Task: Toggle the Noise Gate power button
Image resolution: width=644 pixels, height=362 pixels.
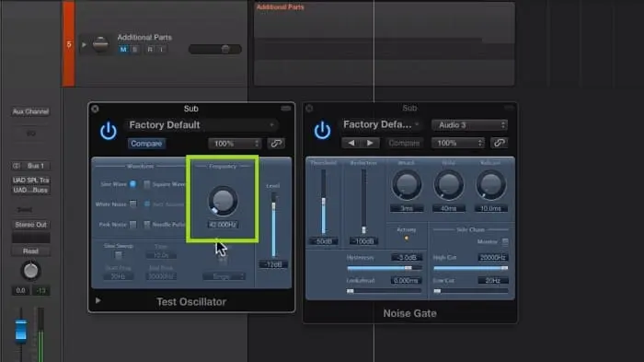Action: [x=322, y=131]
